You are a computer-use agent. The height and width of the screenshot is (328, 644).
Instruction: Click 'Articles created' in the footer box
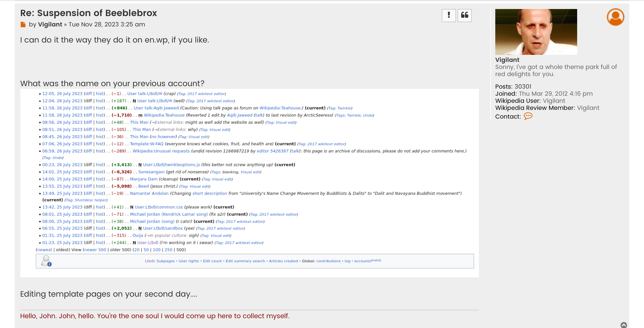coord(284,261)
